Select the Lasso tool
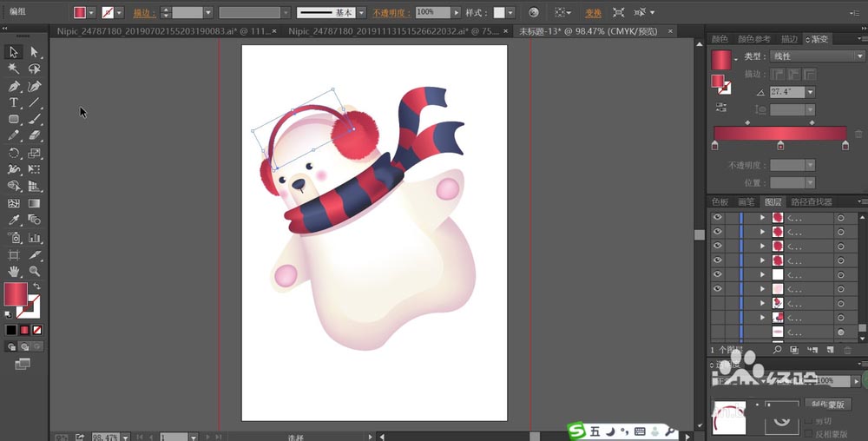This screenshot has height=441, width=868. tap(35, 69)
